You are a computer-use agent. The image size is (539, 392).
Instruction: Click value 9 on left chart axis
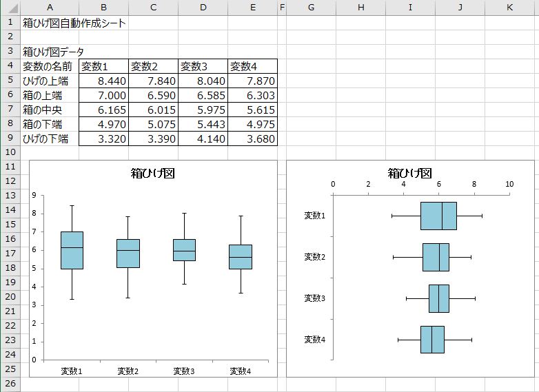coord(34,195)
